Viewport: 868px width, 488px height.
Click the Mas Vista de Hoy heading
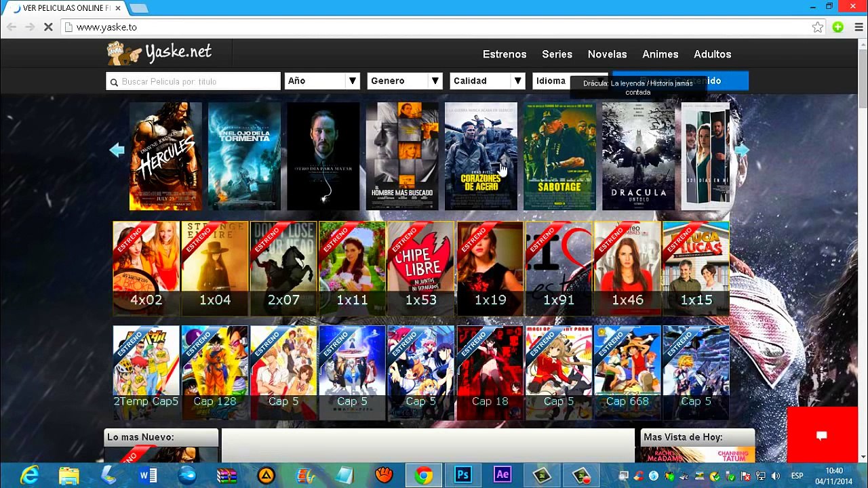(683, 437)
